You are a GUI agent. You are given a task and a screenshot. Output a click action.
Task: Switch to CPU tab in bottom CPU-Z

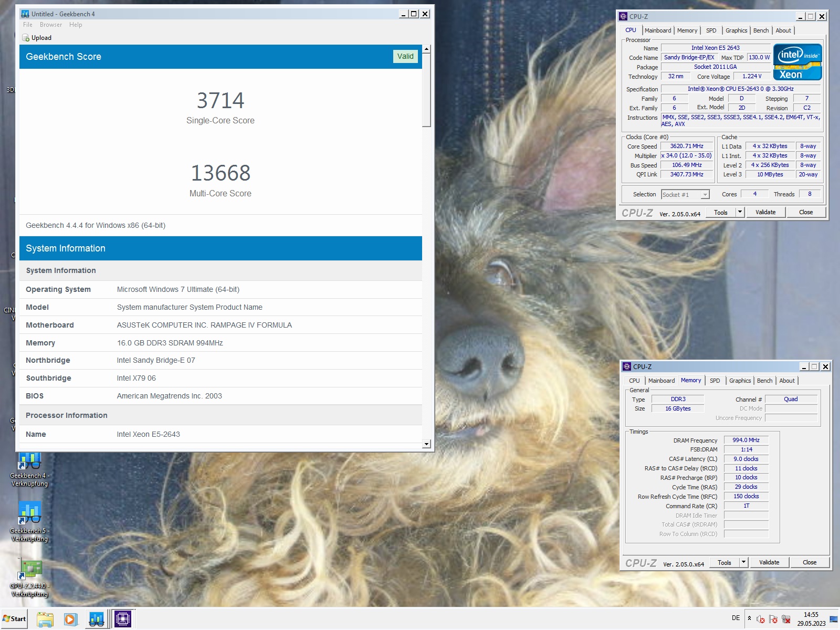[x=634, y=381]
